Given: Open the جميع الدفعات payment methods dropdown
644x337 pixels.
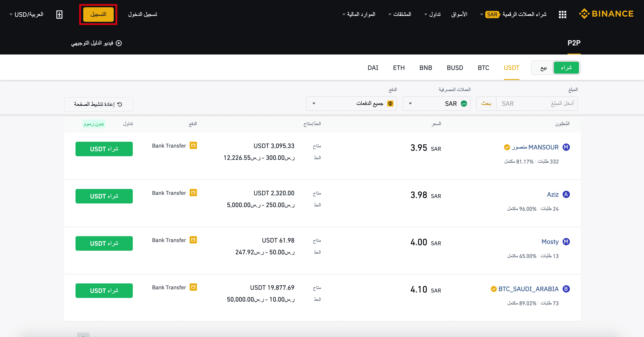Looking at the screenshot, I should coord(352,103).
